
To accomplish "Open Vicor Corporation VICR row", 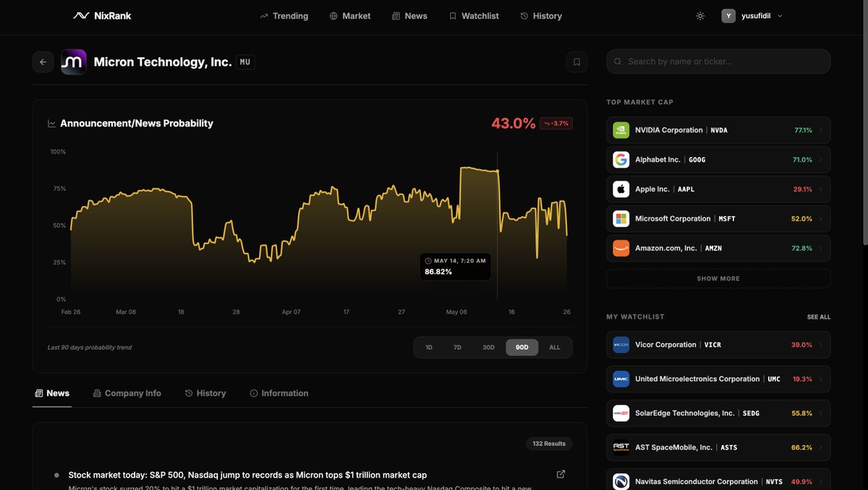I will coord(718,345).
